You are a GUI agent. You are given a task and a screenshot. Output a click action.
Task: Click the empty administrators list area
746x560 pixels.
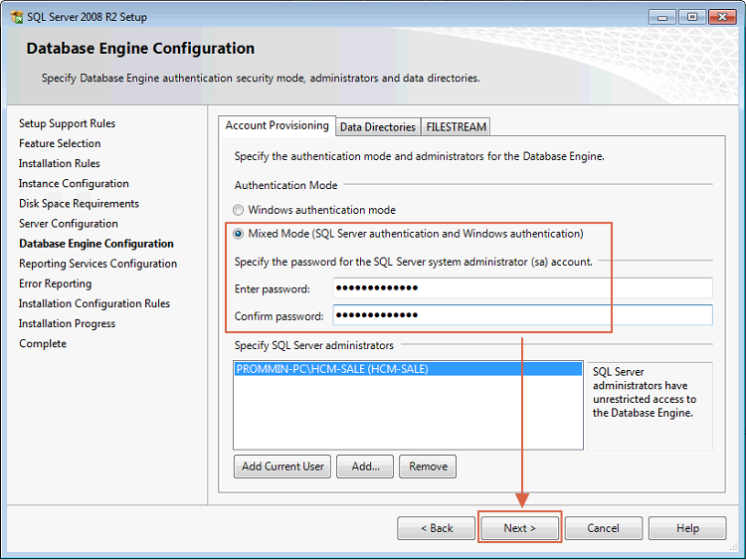coord(408,413)
